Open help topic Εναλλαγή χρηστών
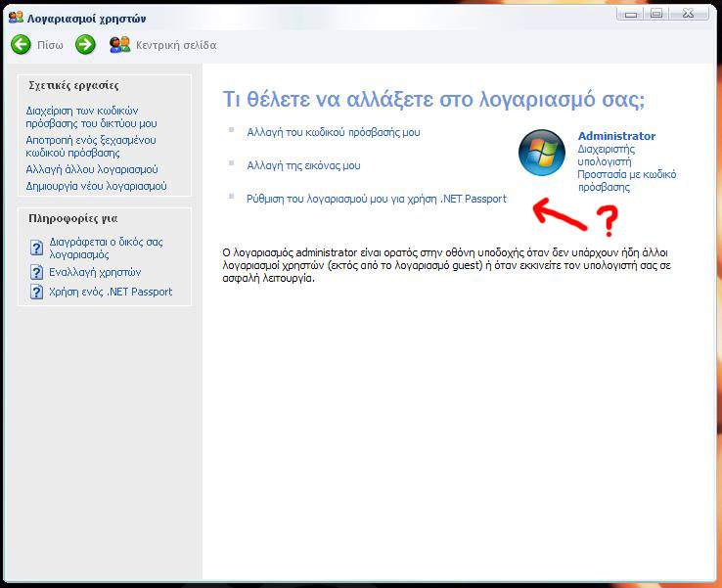The height and width of the screenshot is (588, 722). (95, 272)
